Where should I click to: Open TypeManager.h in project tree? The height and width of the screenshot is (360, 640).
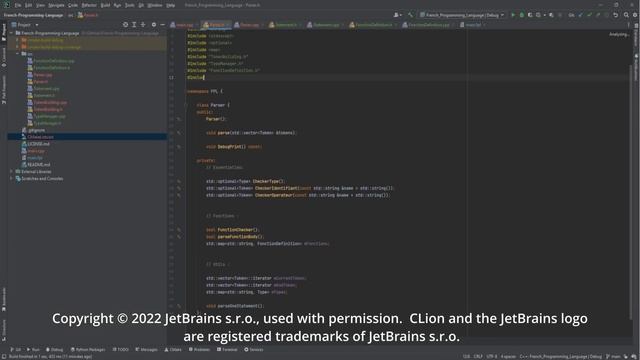click(44, 123)
